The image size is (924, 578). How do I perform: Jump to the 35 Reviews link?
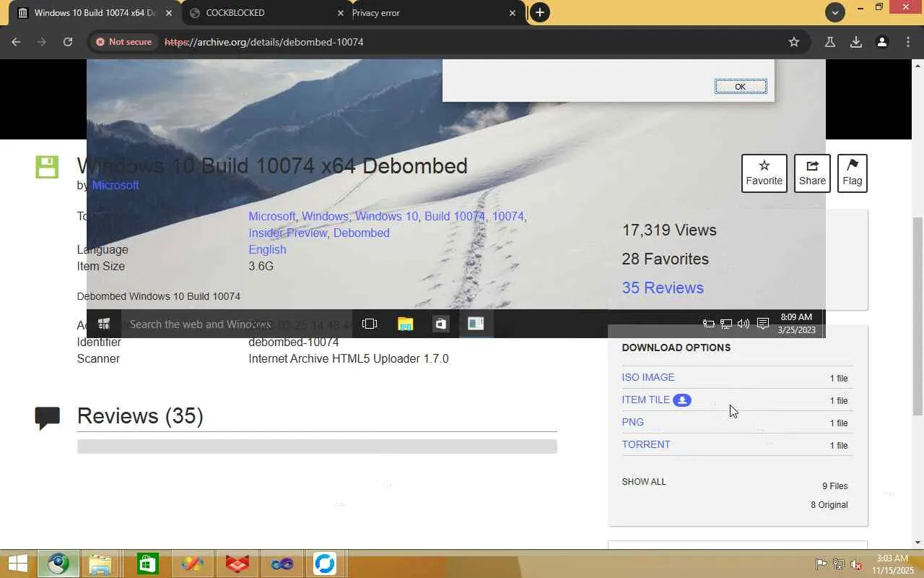[663, 288]
